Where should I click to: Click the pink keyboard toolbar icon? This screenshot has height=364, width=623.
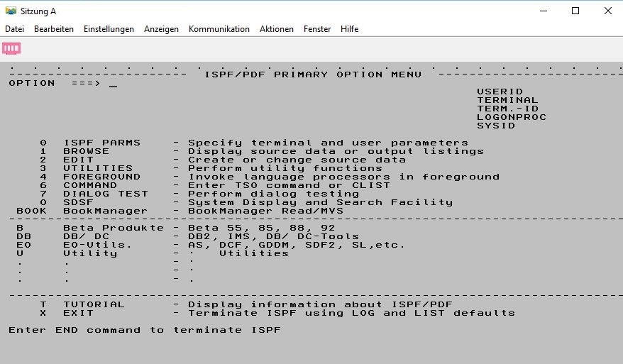coord(11,48)
